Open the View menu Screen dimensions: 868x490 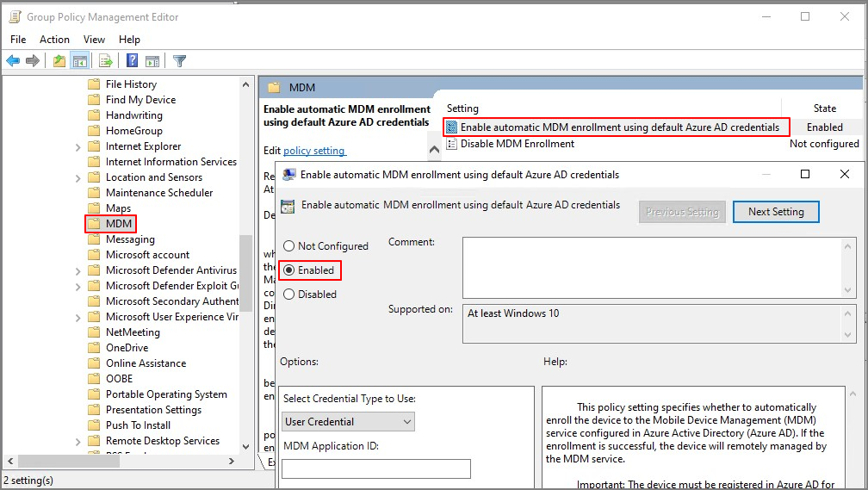94,40
